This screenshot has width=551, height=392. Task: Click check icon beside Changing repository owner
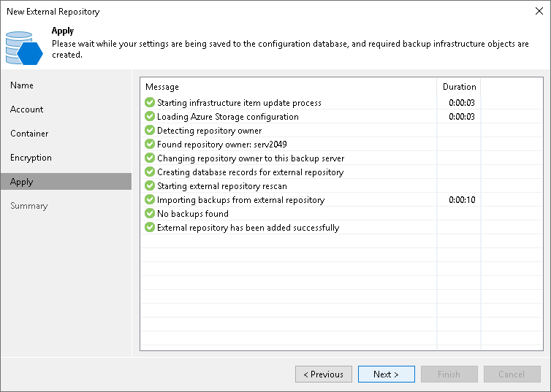pyautogui.click(x=150, y=158)
